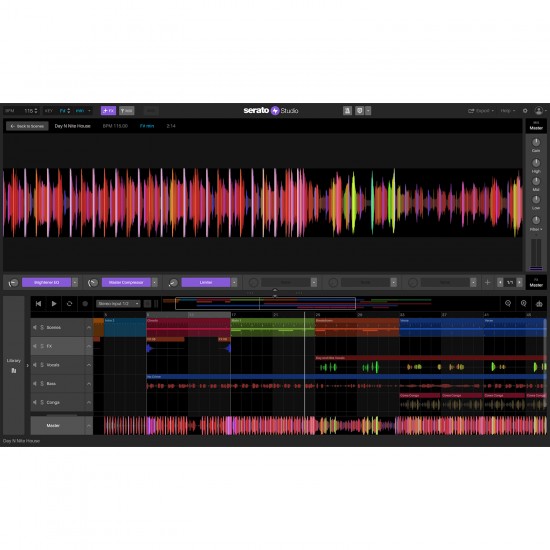550x550 pixels.
Task: Select the FX Master tab
Action: [536, 283]
